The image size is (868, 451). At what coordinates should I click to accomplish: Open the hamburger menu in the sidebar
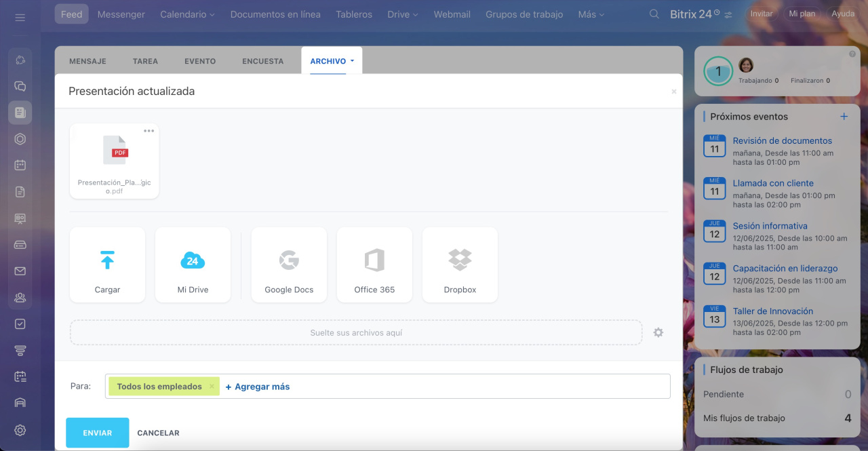[20, 17]
